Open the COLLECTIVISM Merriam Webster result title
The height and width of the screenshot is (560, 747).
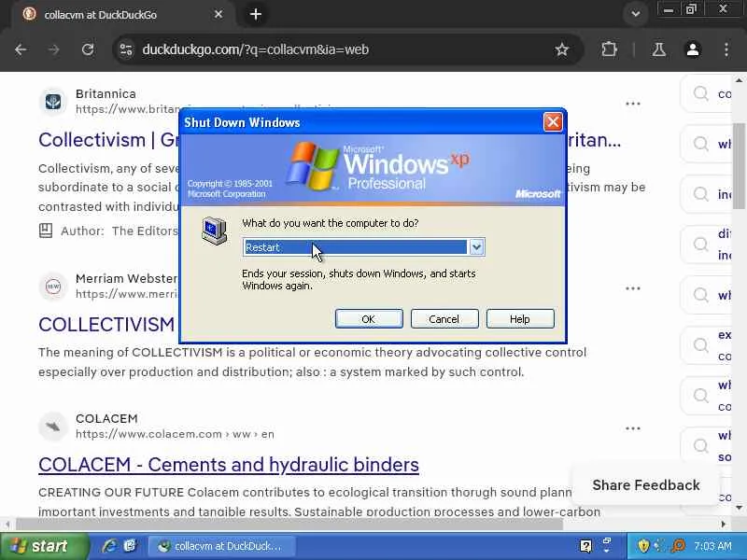click(106, 325)
